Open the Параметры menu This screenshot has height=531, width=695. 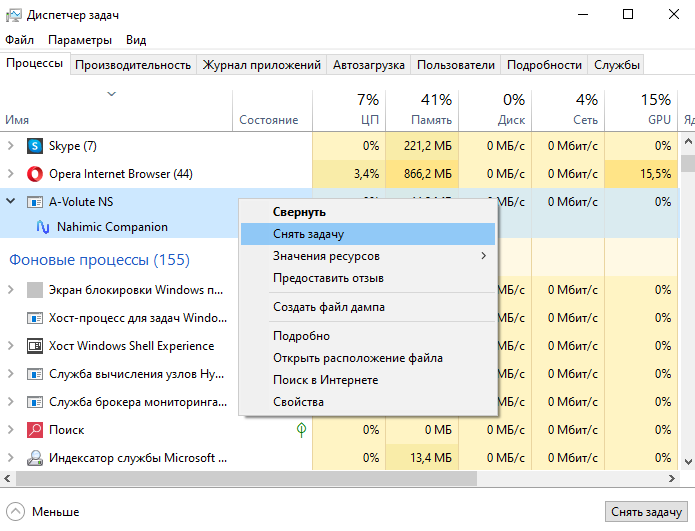coord(80,40)
